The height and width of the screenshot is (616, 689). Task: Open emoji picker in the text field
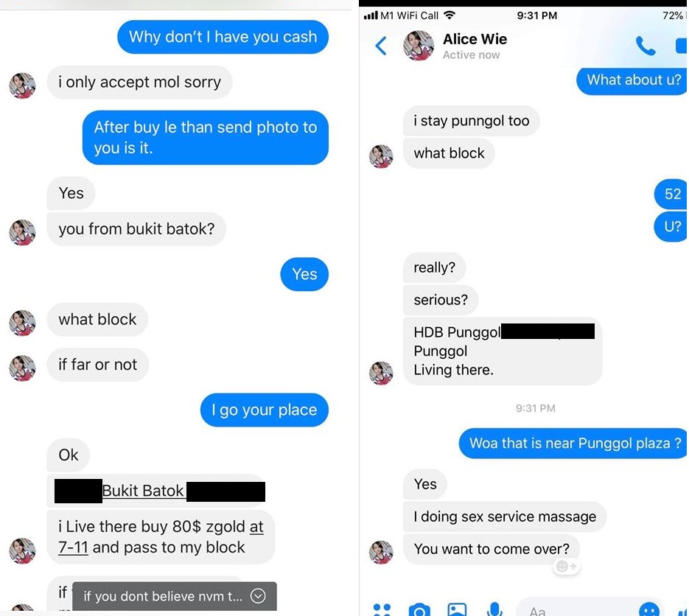(x=649, y=610)
